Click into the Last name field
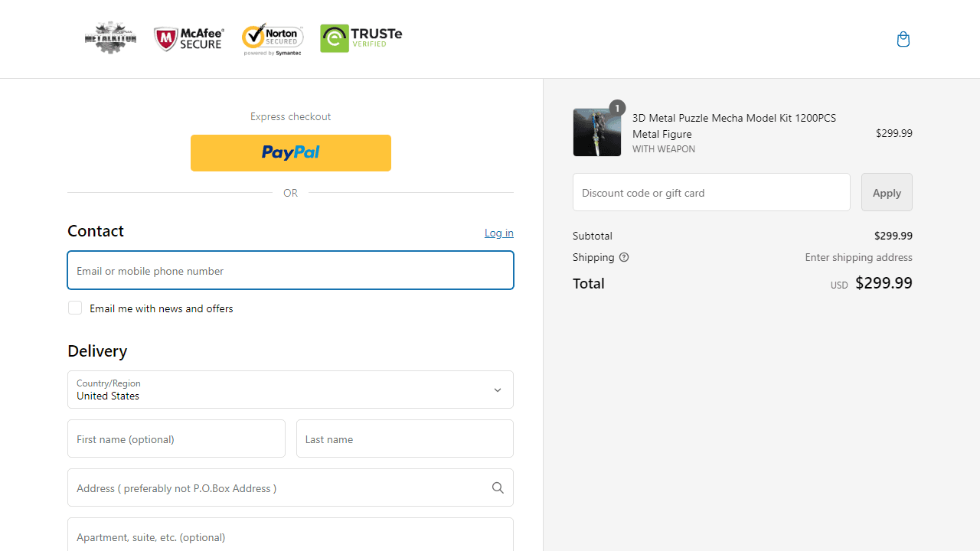980x551 pixels. [x=405, y=439]
